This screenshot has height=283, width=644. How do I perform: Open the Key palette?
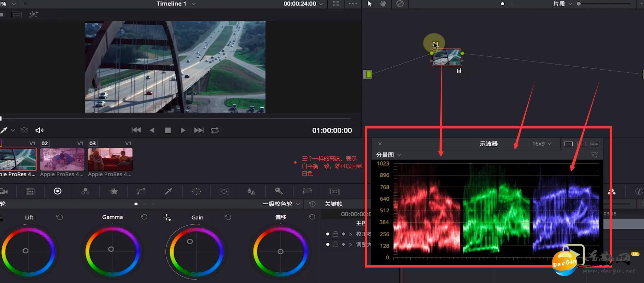click(x=279, y=191)
